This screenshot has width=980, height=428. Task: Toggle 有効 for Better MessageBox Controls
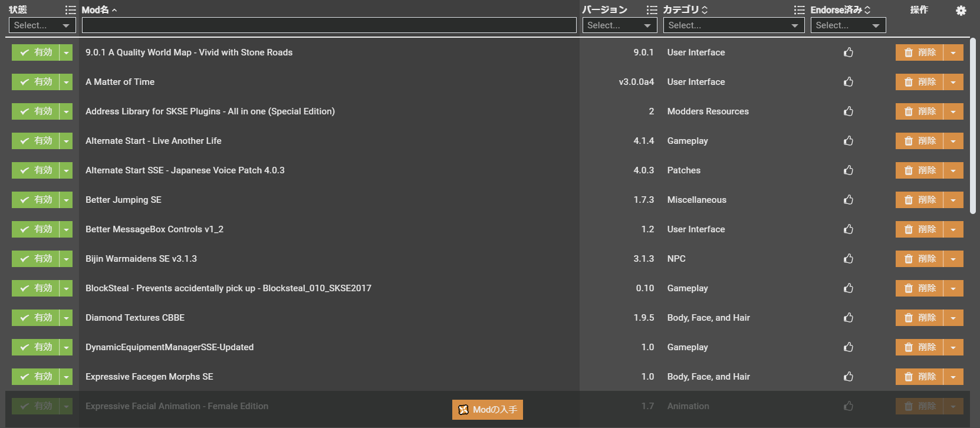tap(35, 229)
